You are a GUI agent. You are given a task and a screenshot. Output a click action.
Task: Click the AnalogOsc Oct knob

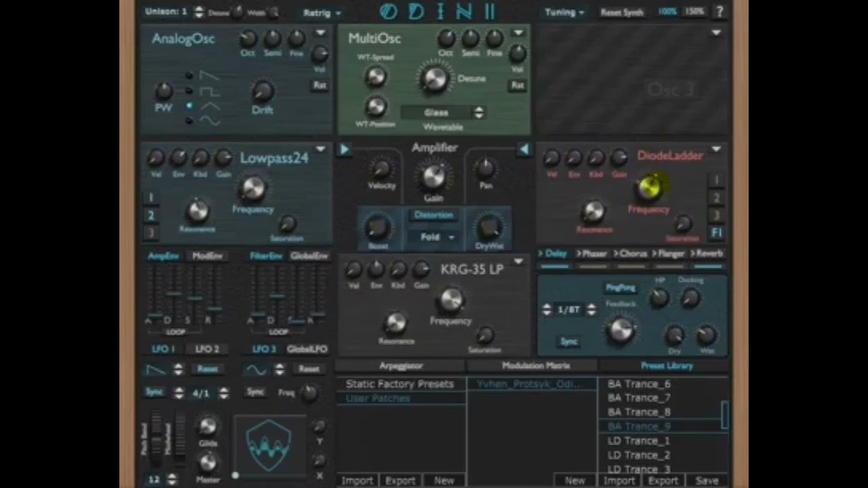point(249,39)
